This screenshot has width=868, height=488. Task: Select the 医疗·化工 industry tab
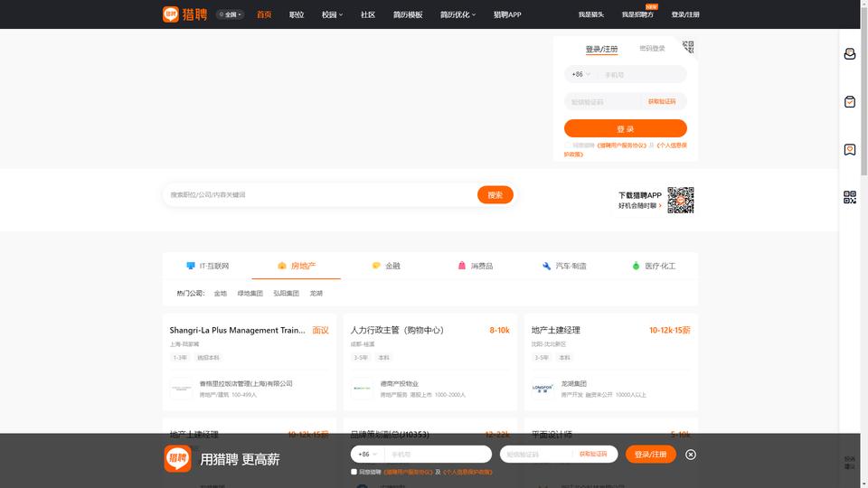[x=654, y=266]
